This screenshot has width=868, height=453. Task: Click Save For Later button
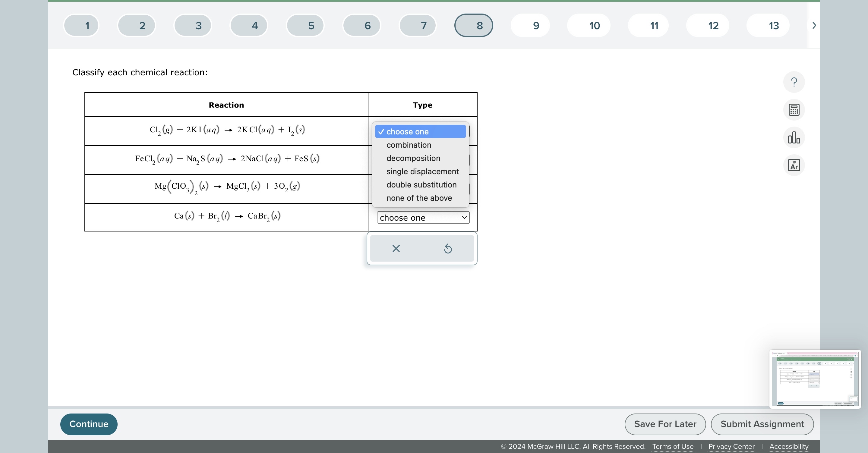[665, 424]
